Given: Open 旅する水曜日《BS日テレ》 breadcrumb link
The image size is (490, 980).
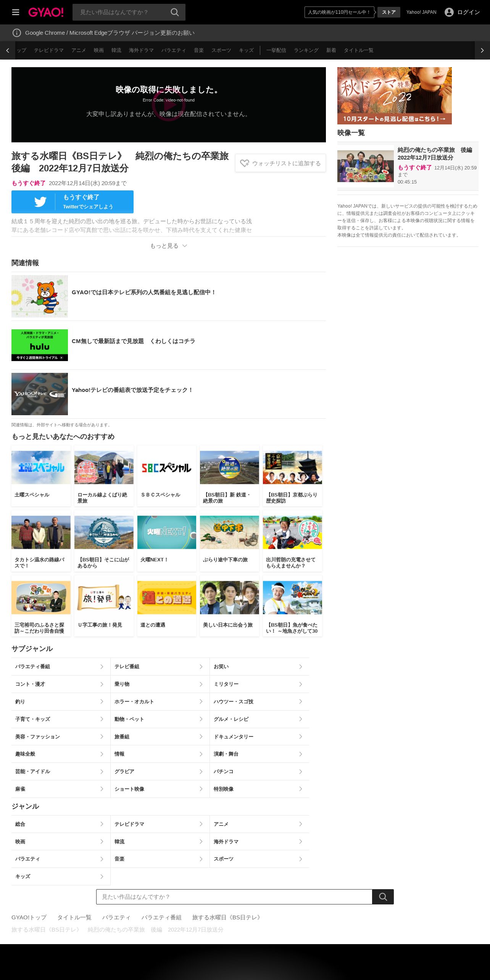Looking at the screenshot, I should point(228,917).
